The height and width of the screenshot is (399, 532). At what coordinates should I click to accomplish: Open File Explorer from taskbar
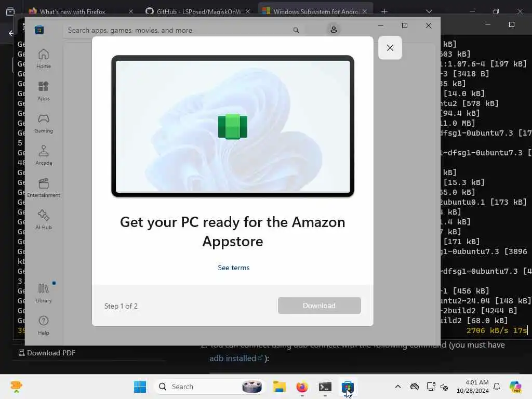[x=279, y=387]
